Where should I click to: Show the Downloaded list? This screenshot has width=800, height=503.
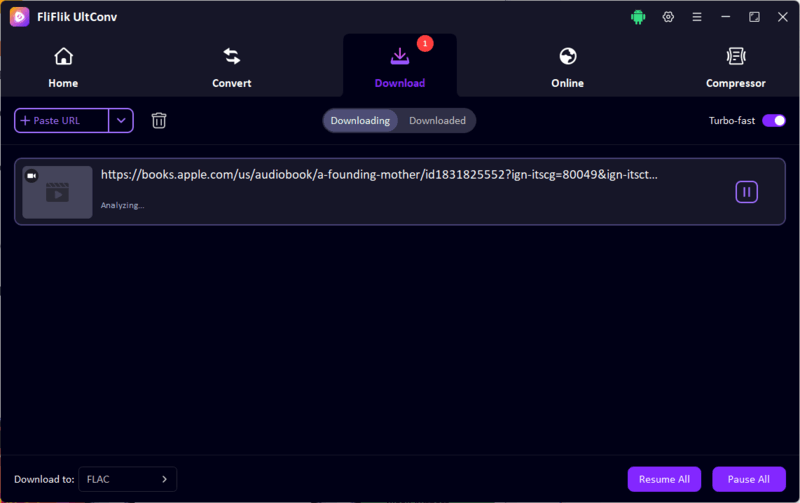point(437,120)
